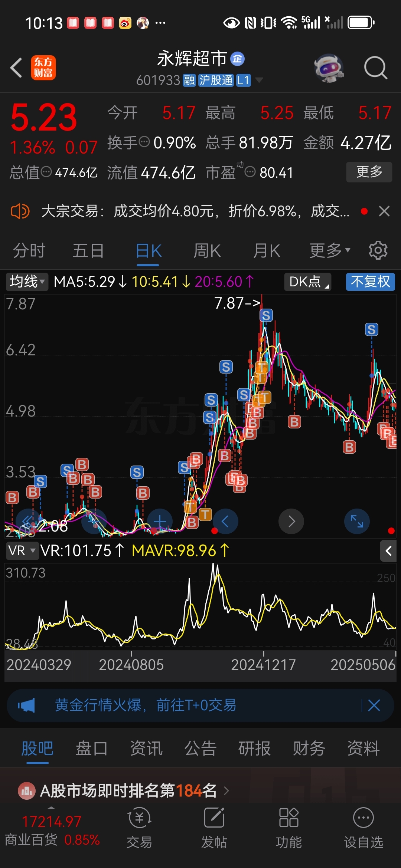Move chart right with arrow button
Screen dimensions: 401x868
[291, 521]
